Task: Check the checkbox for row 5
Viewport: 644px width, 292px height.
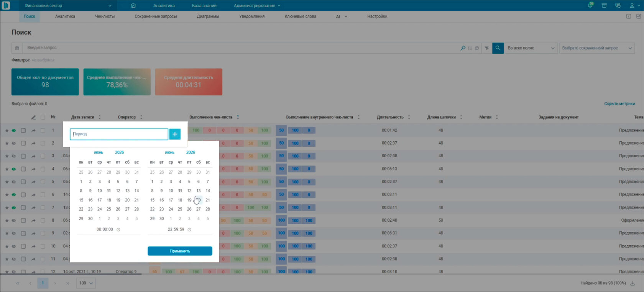Action: tap(43, 182)
